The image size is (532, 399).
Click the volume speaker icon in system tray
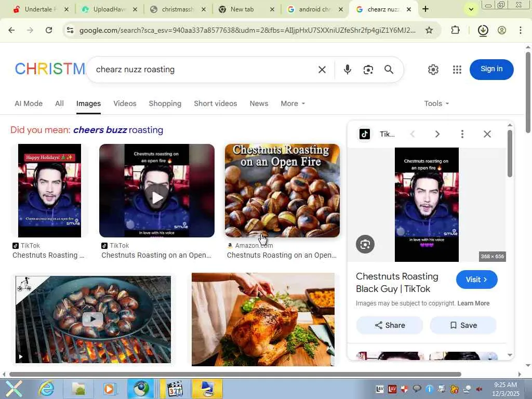pyautogui.click(x=479, y=389)
